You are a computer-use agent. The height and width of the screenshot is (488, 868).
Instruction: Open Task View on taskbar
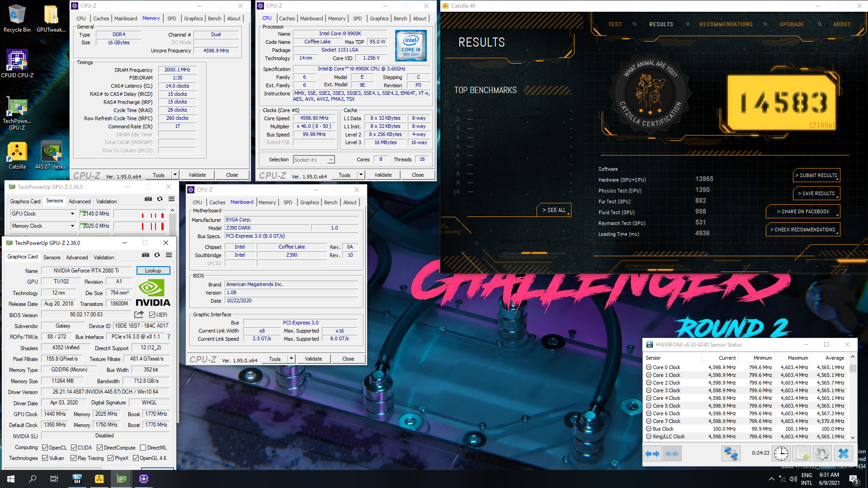pyautogui.click(x=54, y=479)
